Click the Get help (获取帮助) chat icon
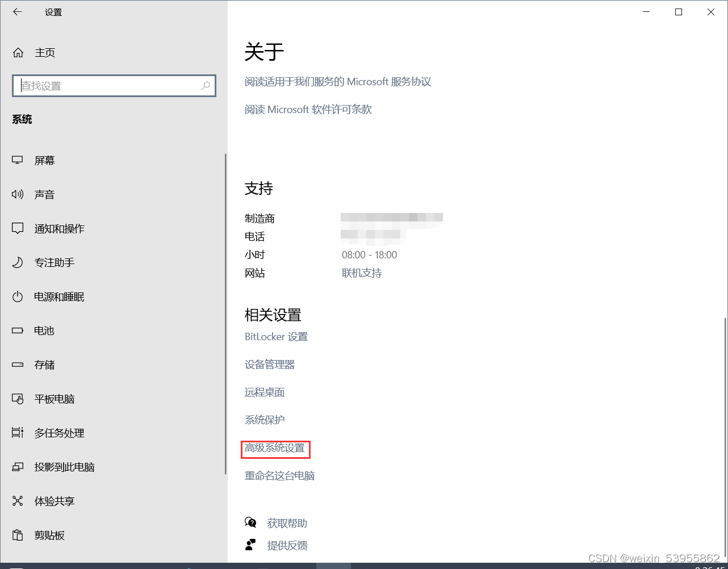This screenshot has height=569, width=728. (x=250, y=522)
